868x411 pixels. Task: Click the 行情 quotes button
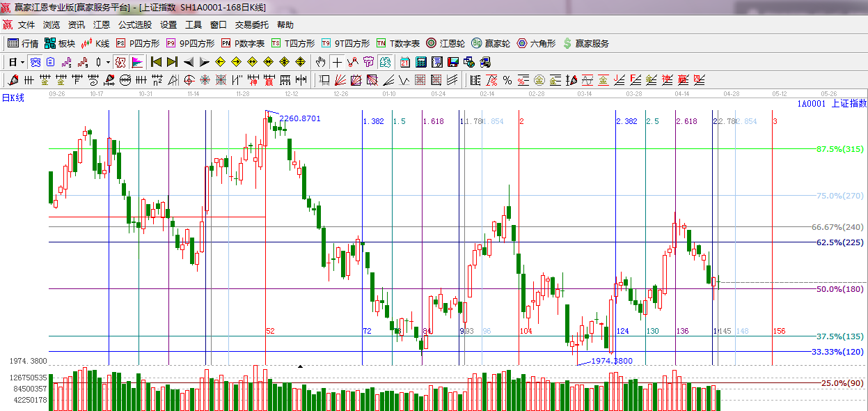click(23, 43)
